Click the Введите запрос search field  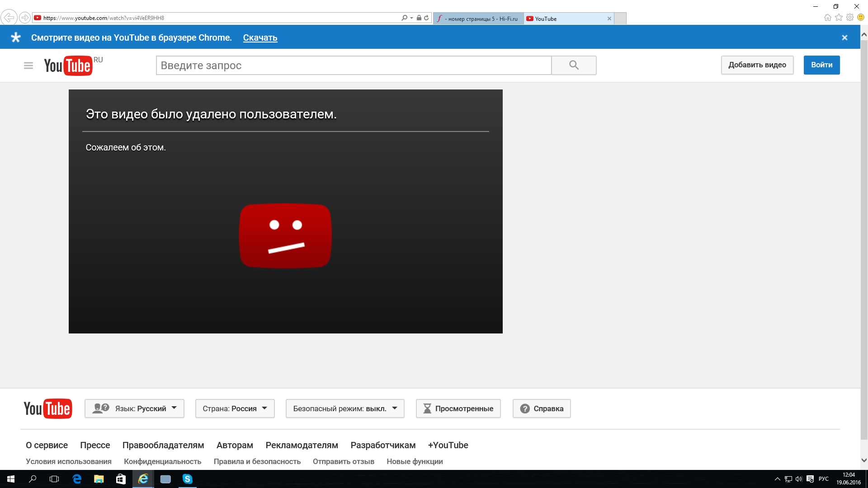354,66
